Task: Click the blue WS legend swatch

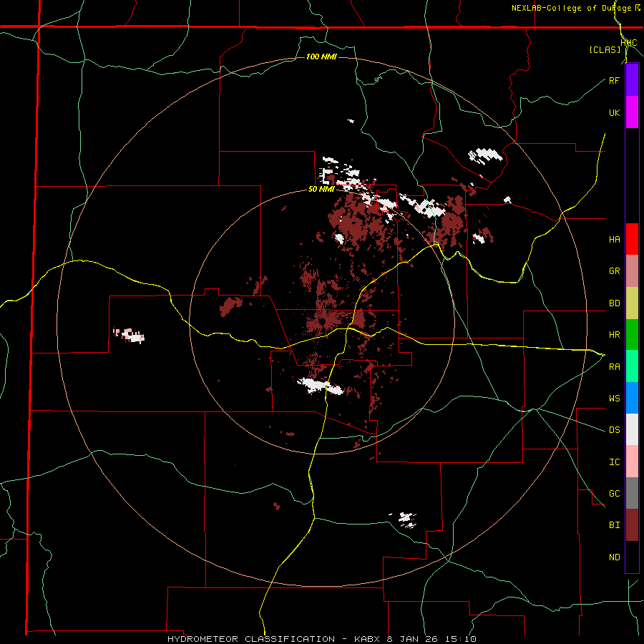Action: click(632, 398)
